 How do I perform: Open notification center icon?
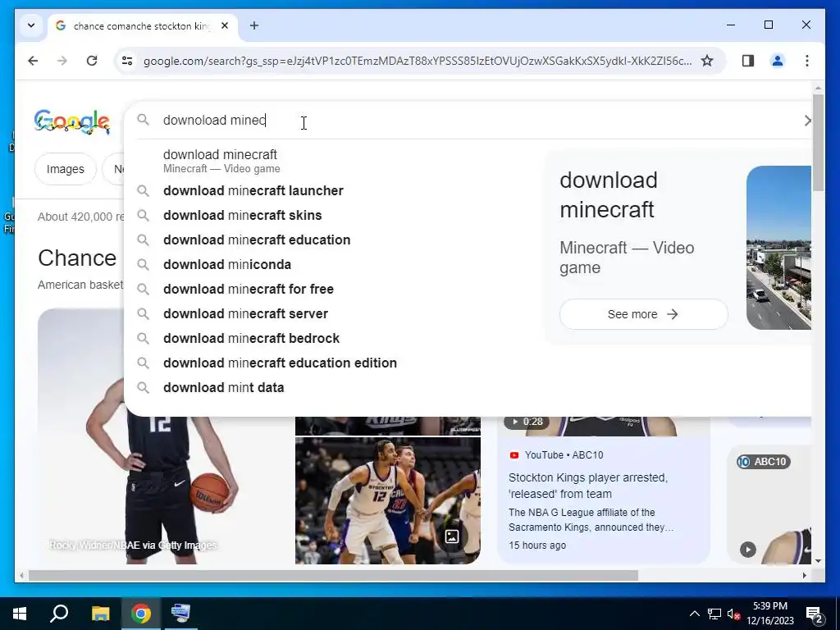click(814, 614)
